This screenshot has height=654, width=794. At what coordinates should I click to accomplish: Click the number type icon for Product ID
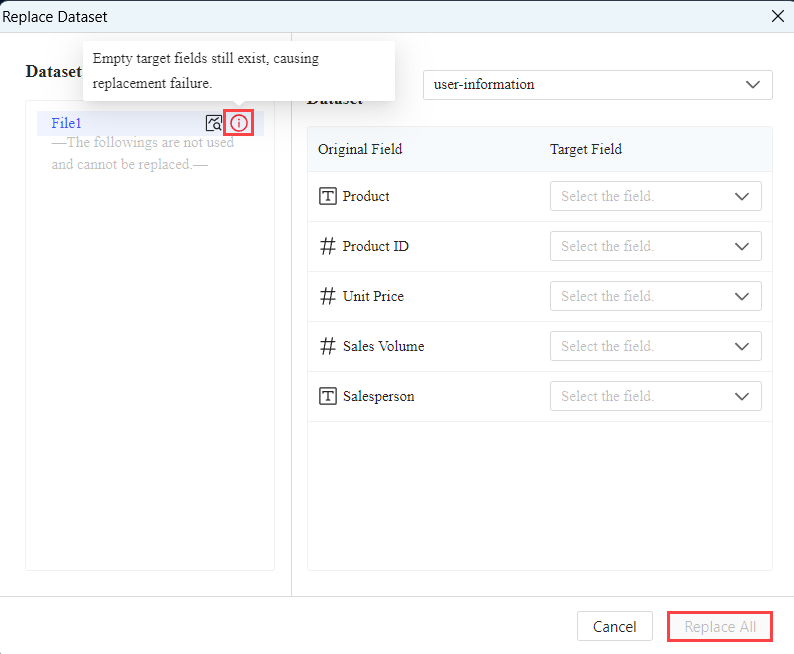[x=328, y=246]
